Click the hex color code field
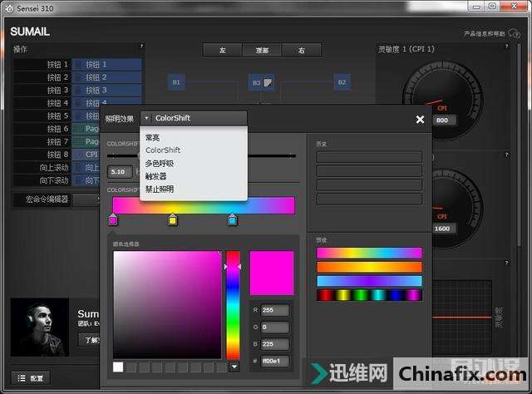 coord(275,361)
